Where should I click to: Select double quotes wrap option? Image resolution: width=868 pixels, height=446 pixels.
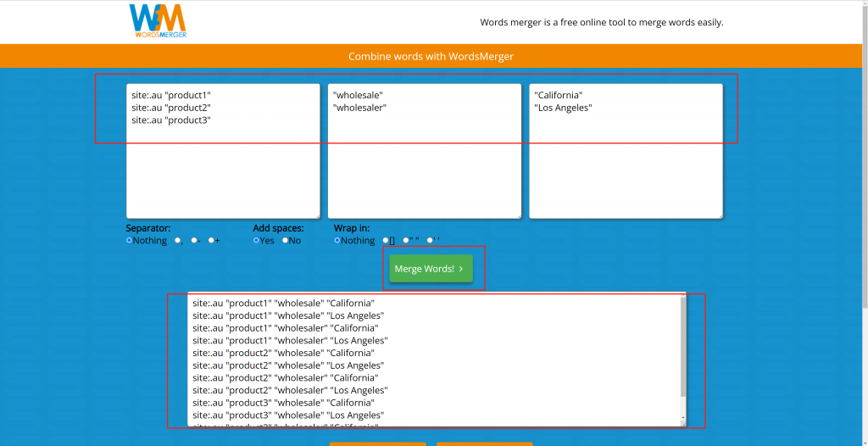pyautogui.click(x=406, y=241)
